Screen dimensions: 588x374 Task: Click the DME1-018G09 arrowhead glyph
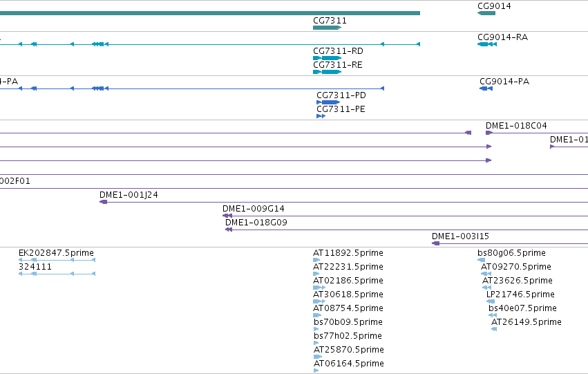[x=229, y=230]
